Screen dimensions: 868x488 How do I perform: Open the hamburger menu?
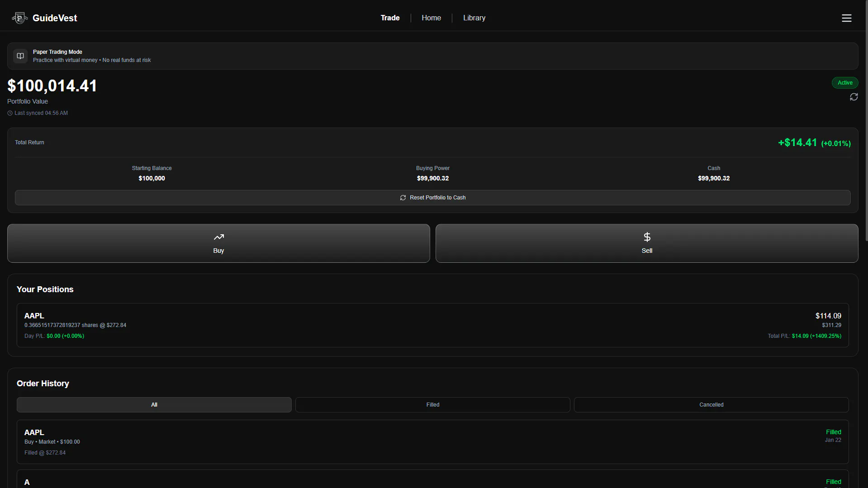pyautogui.click(x=846, y=18)
